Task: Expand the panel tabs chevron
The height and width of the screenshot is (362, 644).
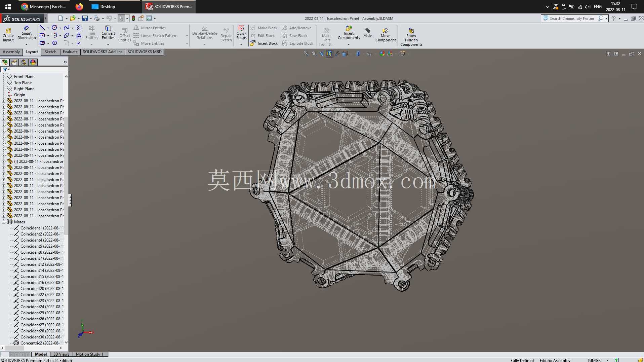Action: pos(65,62)
